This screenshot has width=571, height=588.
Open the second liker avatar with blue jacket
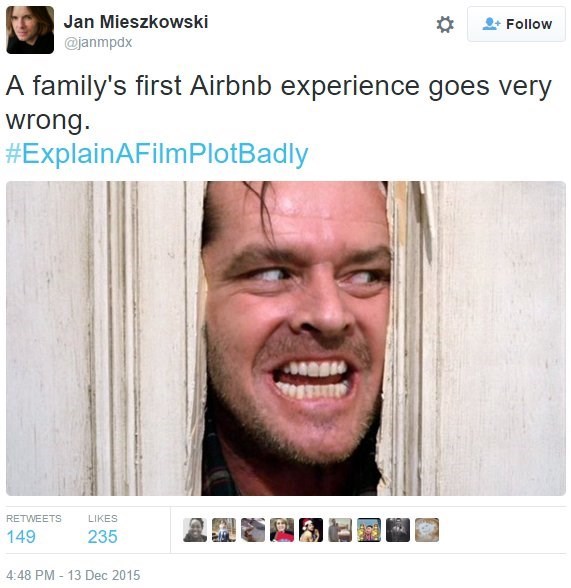(x=224, y=530)
